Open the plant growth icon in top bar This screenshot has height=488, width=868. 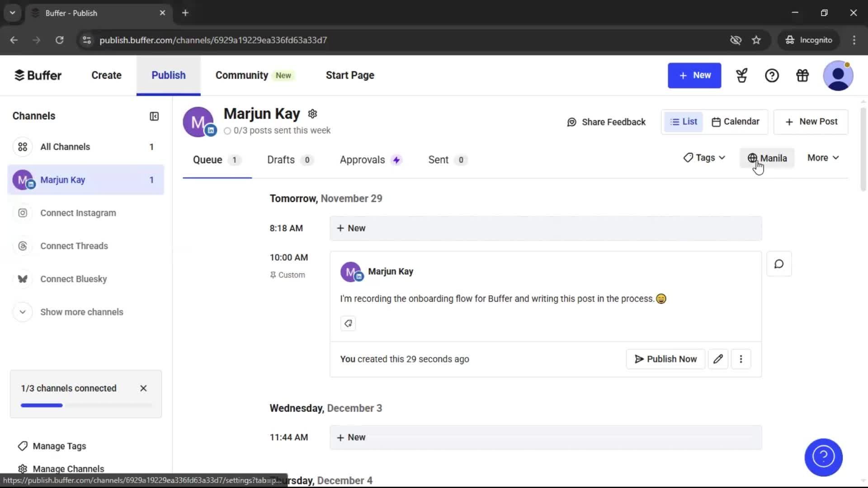[x=741, y=75]
